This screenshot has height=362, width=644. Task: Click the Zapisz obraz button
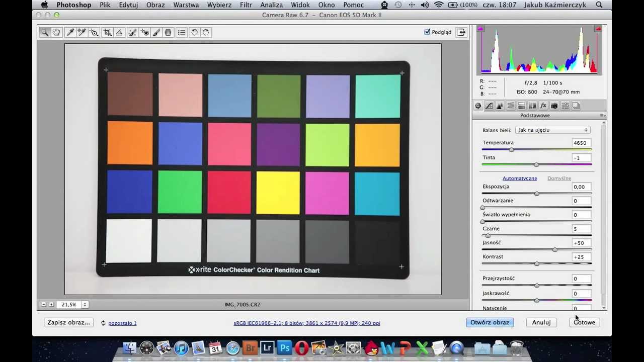click(68, 322)
